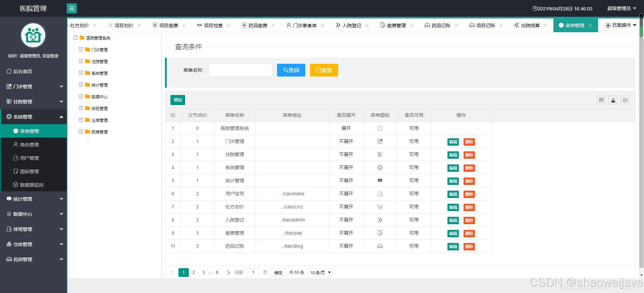Click the 菜单名称 input field

coord(240,70)
